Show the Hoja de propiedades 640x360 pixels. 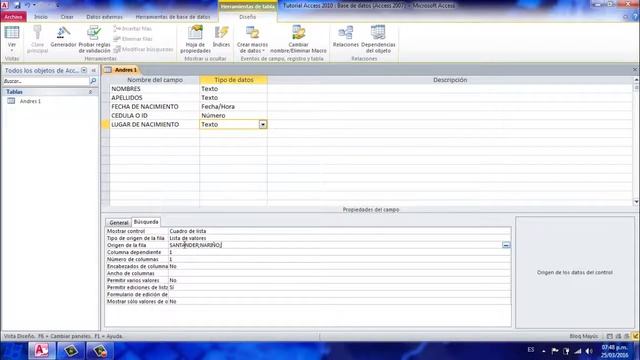click(x=196, y=39)
